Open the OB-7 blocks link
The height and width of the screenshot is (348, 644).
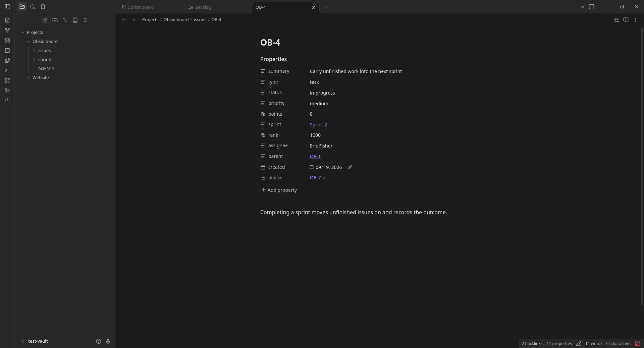coord(315,178)
